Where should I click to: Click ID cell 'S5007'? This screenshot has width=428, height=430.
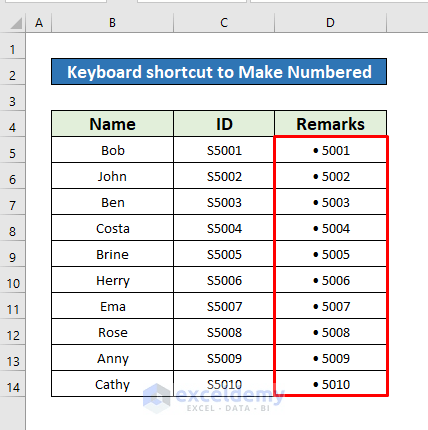(x=224, y=306)
